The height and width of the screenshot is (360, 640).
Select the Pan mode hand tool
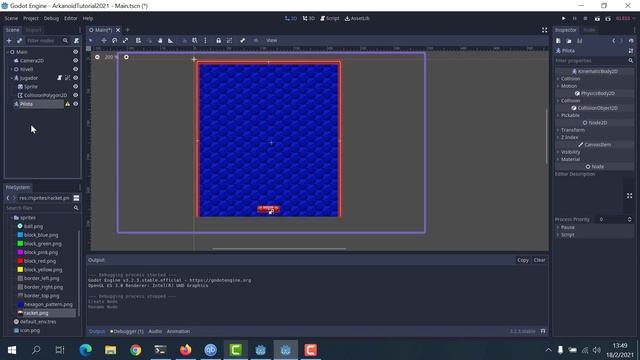160,40
